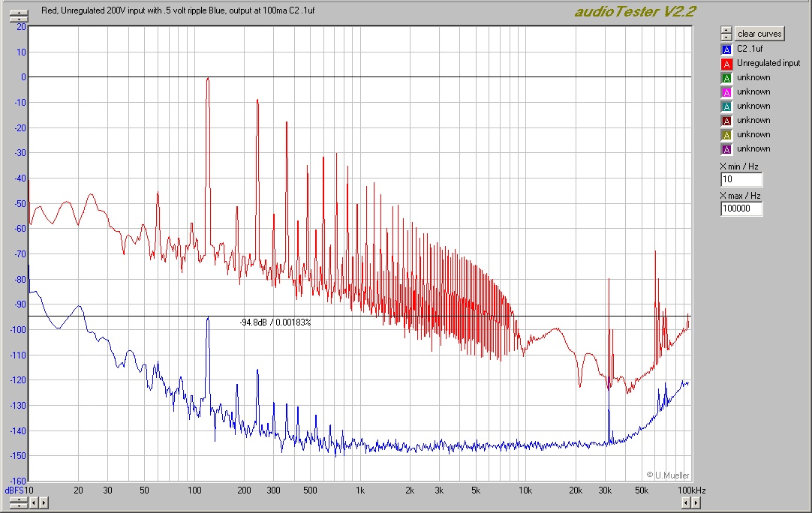Image resolution: width=812 pixels, height=513 pixels.
Task: Click the green unknown curve icon
Action: coord(726,77)
